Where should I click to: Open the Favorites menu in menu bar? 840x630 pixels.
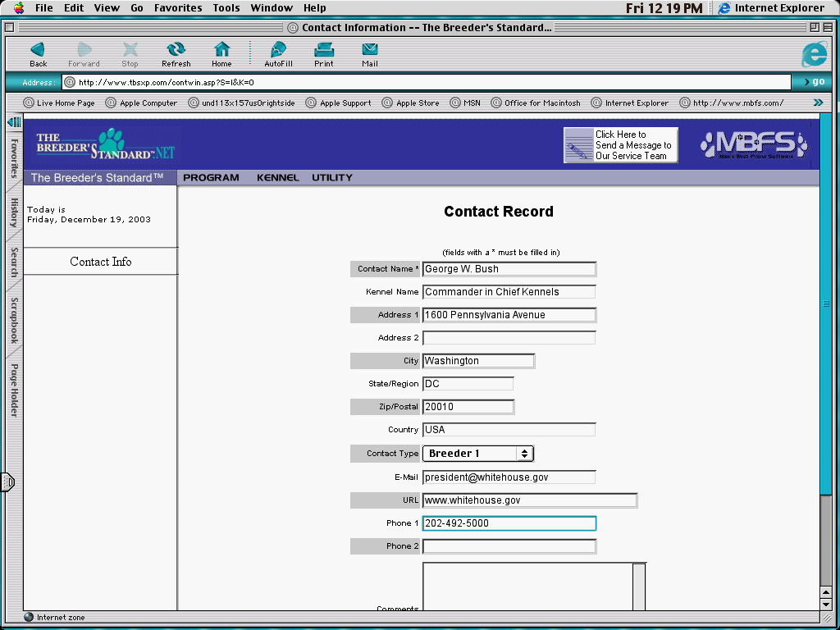tap(178, 8)
